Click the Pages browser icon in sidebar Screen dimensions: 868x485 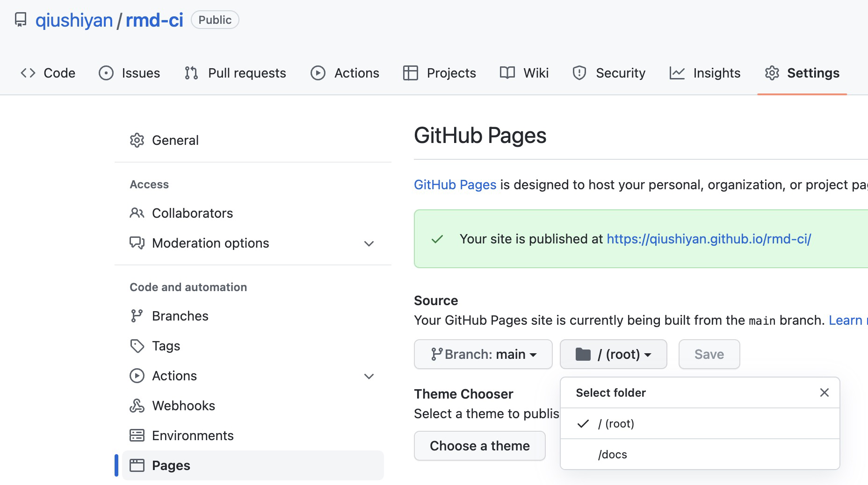coord(137,465)
